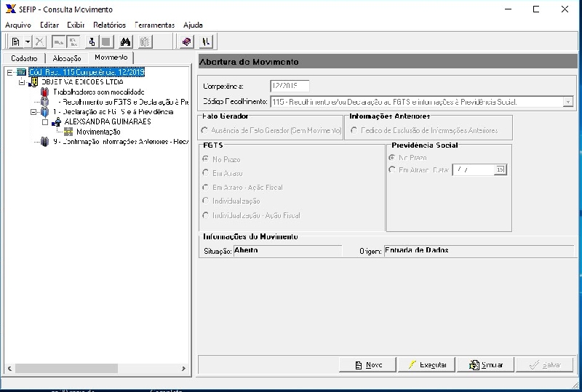Select Previdência Social No Prazo radio button

coord(391,157)
